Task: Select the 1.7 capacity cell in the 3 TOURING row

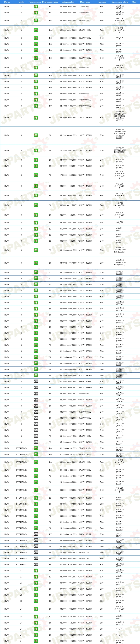Action: tap(50, 534)
